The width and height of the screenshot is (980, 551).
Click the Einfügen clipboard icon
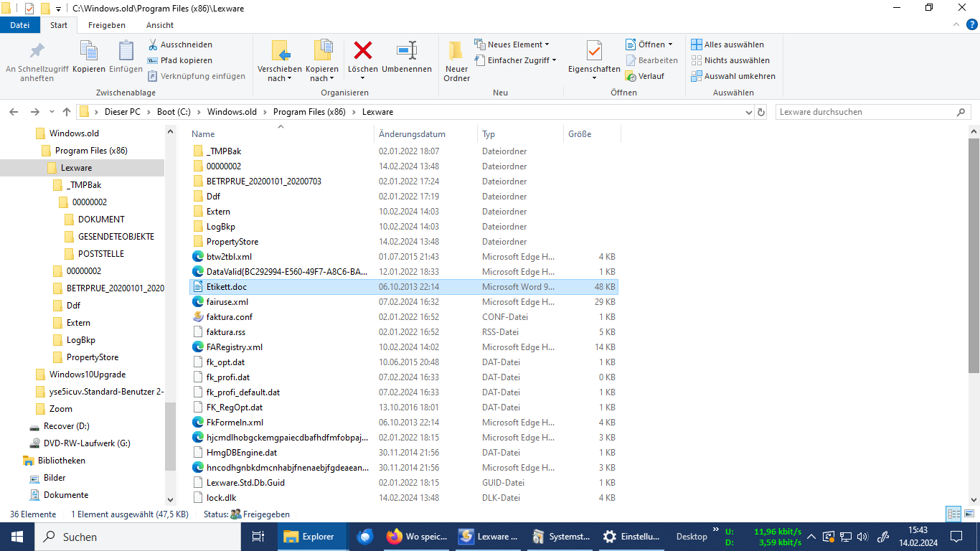click(126, 51)
